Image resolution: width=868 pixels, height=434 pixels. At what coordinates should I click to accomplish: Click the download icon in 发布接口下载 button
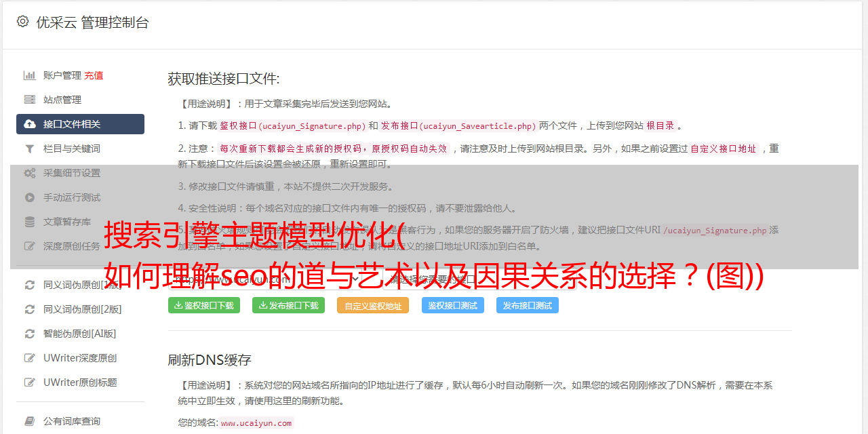263,305
